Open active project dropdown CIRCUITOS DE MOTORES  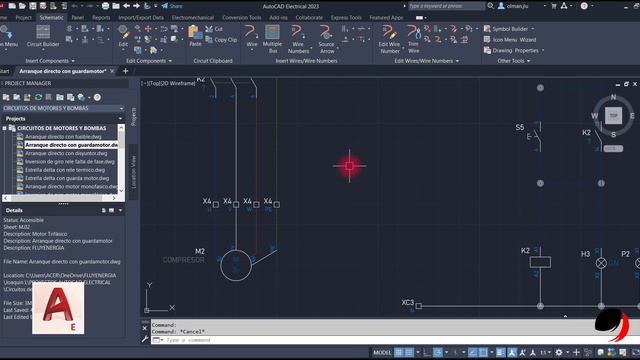63,108
